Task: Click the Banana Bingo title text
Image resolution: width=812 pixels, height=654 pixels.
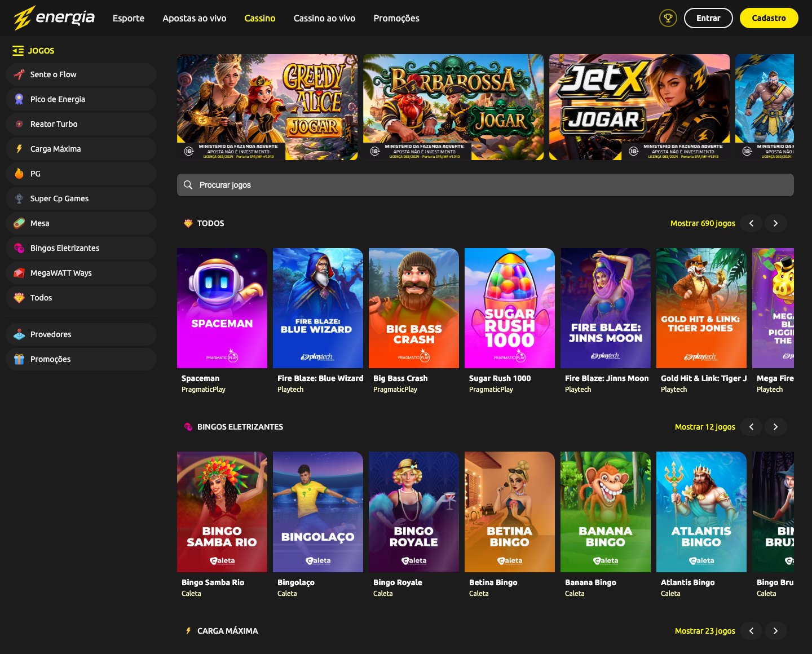Action: coord(590,582)
